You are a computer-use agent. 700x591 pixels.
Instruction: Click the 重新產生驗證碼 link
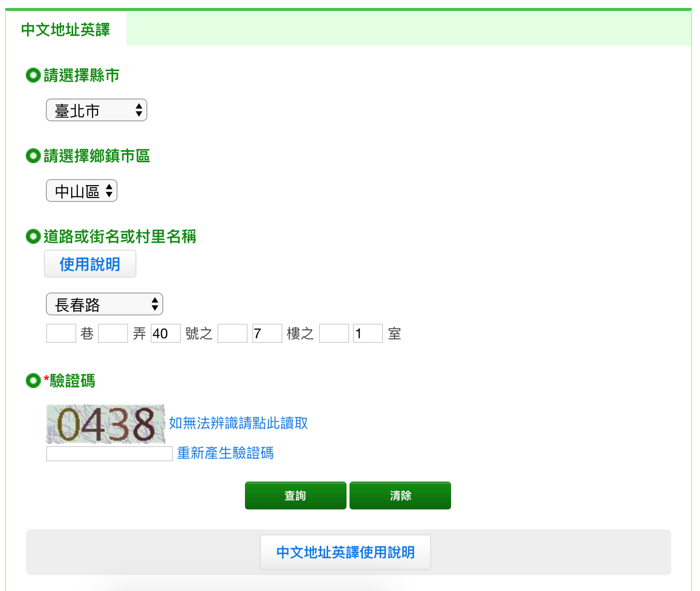225,453
